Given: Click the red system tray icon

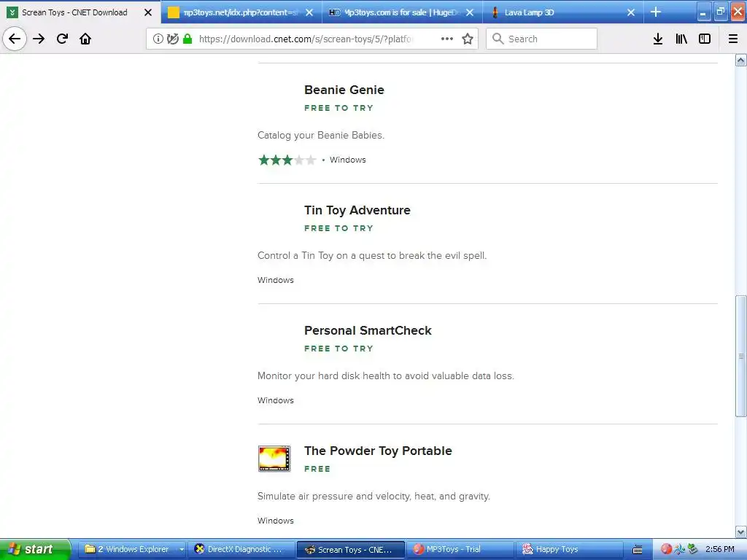Looking at the screenshot, I should [667, 549].
